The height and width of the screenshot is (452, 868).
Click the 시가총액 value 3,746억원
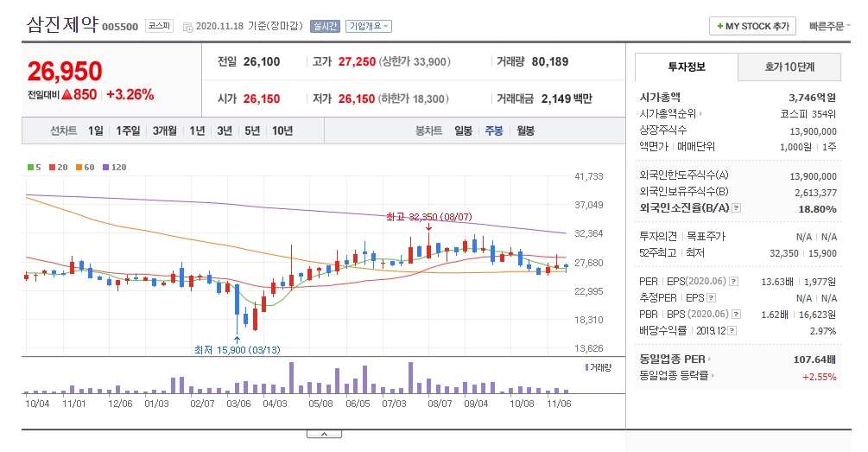click(812, 98)
